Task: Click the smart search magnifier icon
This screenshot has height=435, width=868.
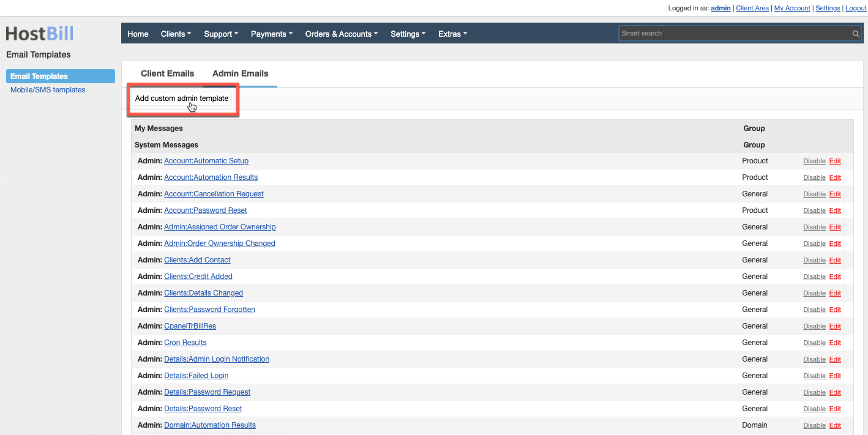Action: click(855, 34)
